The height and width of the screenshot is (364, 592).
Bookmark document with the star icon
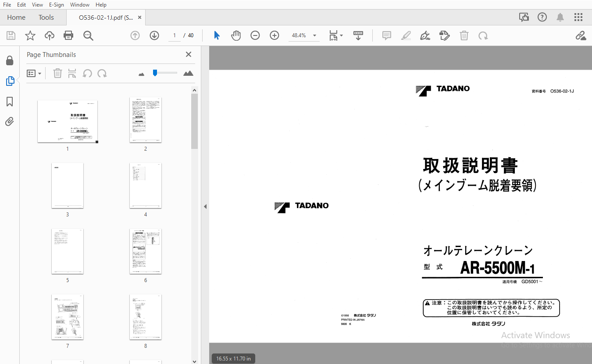(x=30, y=35)
